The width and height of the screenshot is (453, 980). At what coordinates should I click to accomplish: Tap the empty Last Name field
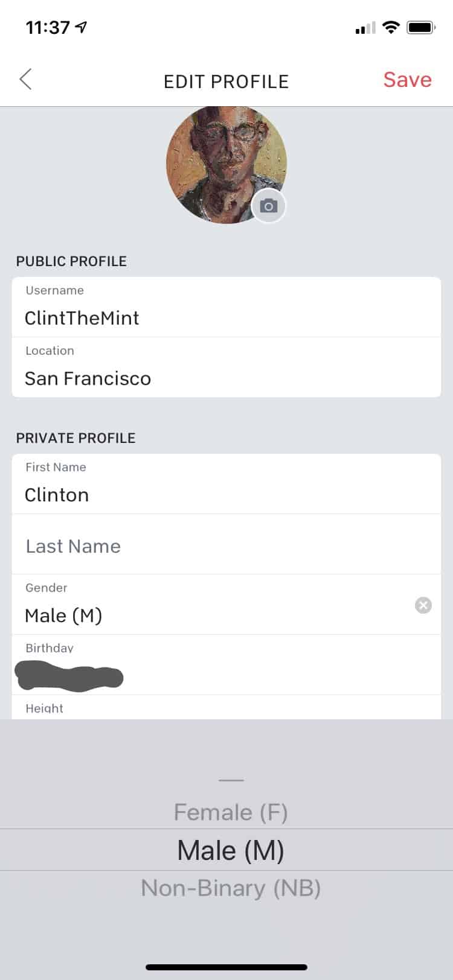tap(226, 546)
